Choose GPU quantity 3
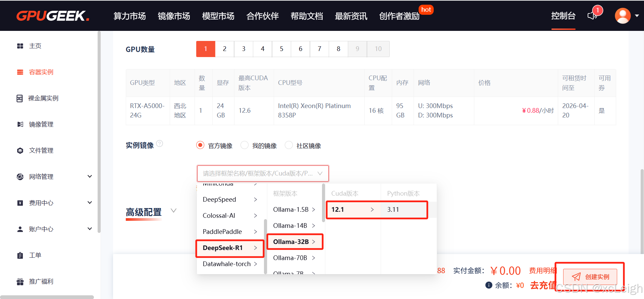 244,49
